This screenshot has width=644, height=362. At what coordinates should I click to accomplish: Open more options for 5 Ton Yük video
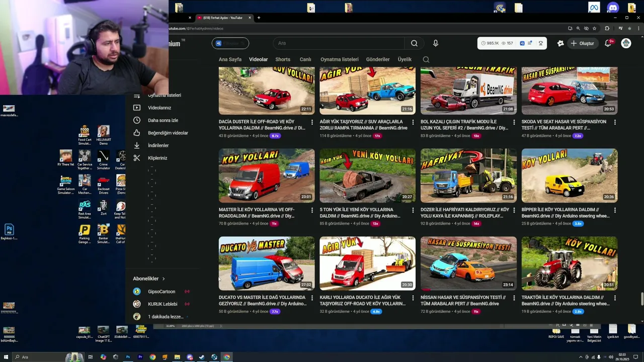tap(413, 210)
